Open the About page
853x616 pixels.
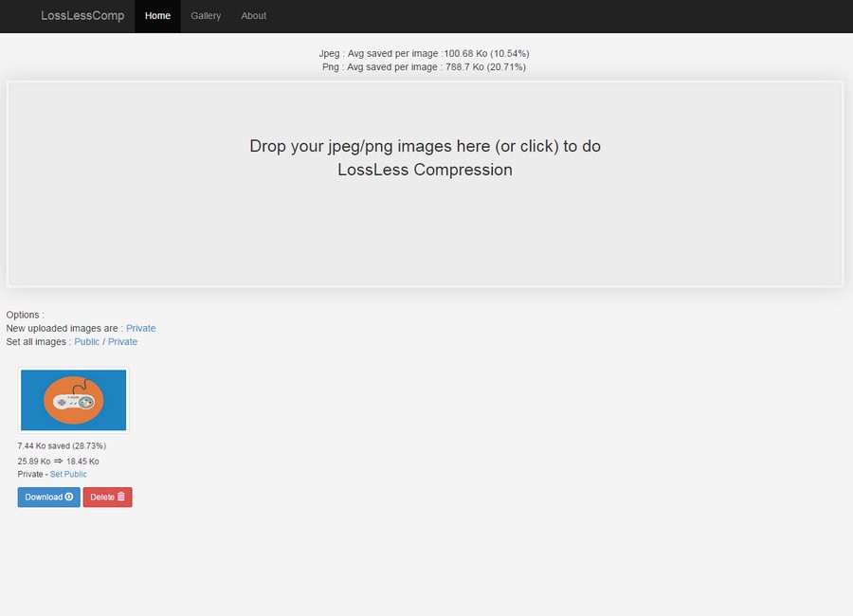coord(253,16)
